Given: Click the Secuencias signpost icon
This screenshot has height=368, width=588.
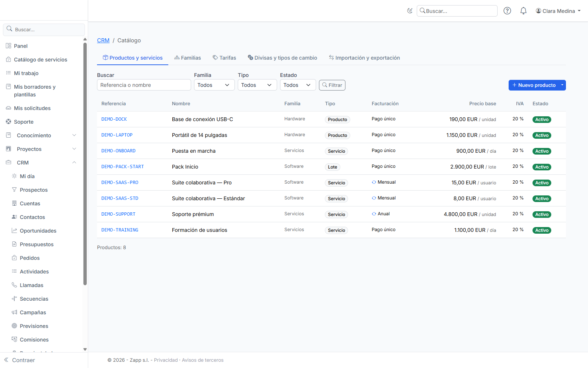Looking at the screenshot, I should 14,298.
